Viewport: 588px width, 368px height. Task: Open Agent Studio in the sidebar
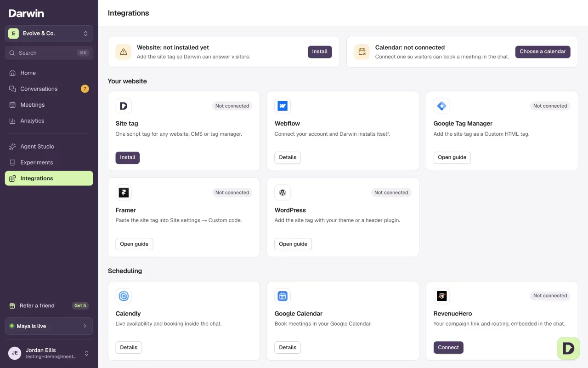click(49, 146)
